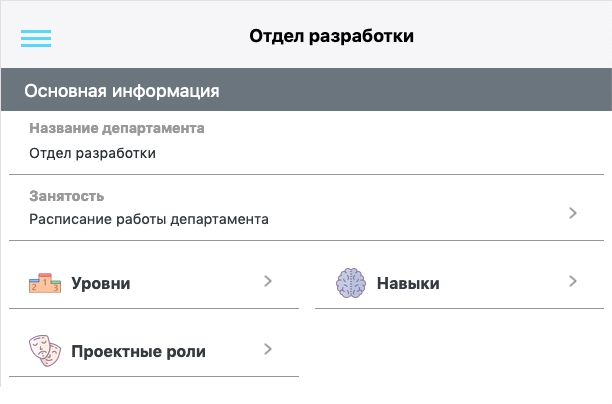Open the Навыки section label
Image resolution: width=612 pixels, height=404 pixels.
pos(408,284)
